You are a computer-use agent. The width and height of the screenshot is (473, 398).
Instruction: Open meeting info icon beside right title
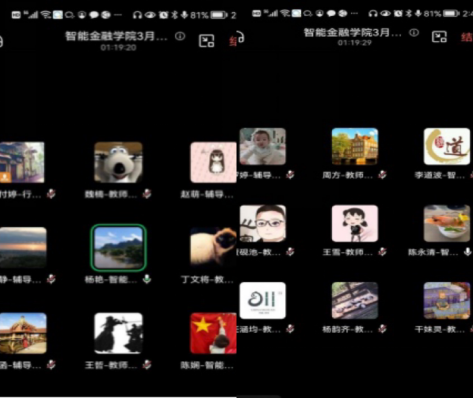pos(414,33)
